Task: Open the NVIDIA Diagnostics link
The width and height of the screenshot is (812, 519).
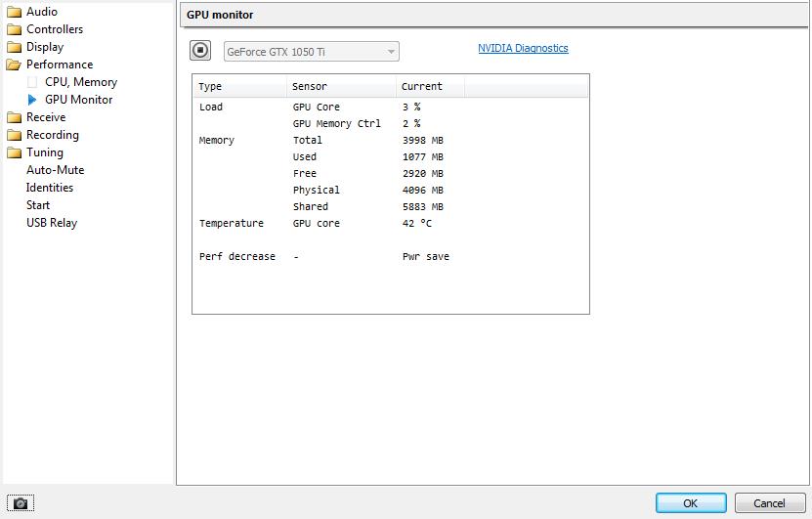Action: coord(523,48)
